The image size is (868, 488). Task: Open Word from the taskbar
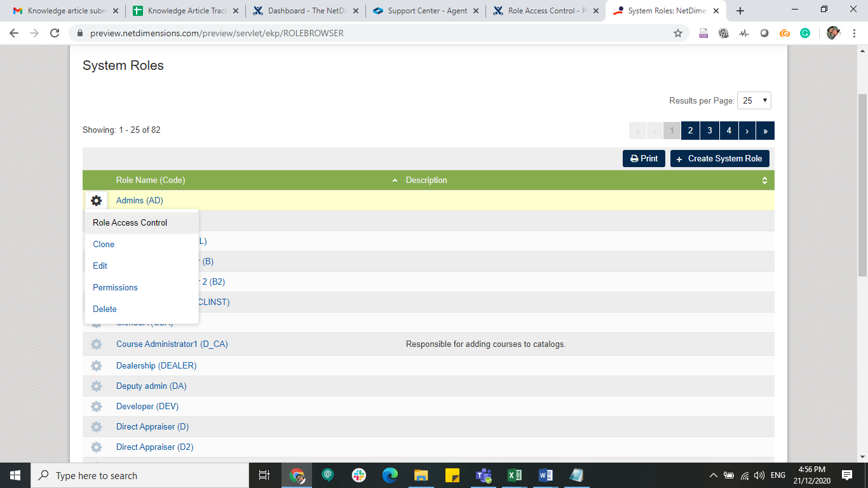545,475
